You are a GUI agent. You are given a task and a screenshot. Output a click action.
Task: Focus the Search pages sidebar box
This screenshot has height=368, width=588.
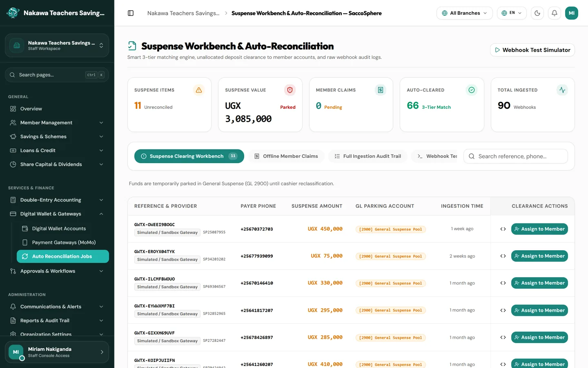(57, 75)
